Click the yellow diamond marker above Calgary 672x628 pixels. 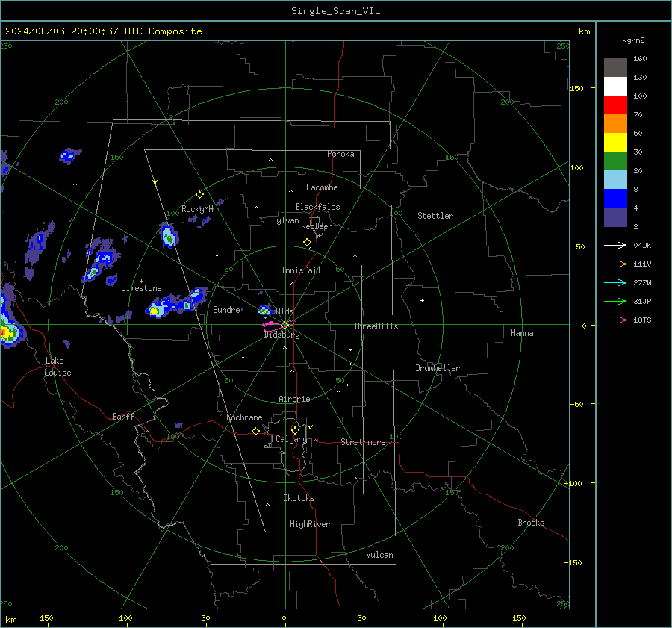295,430
